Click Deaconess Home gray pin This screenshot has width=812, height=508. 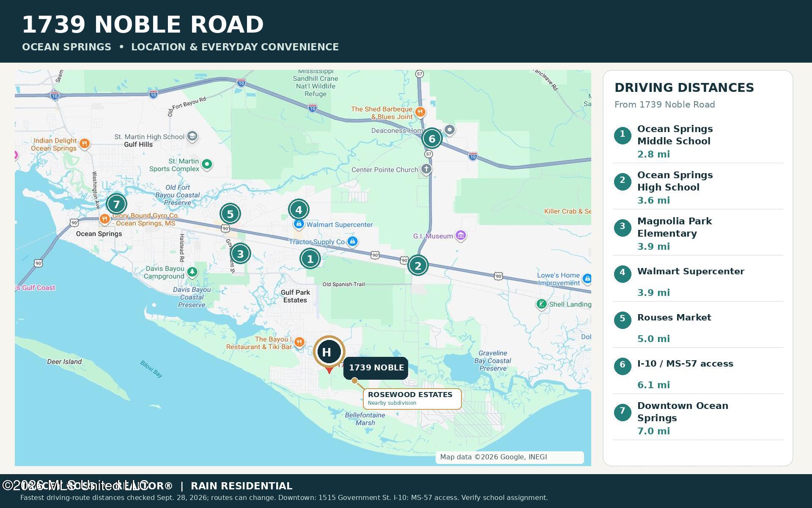tap(450, 130)
